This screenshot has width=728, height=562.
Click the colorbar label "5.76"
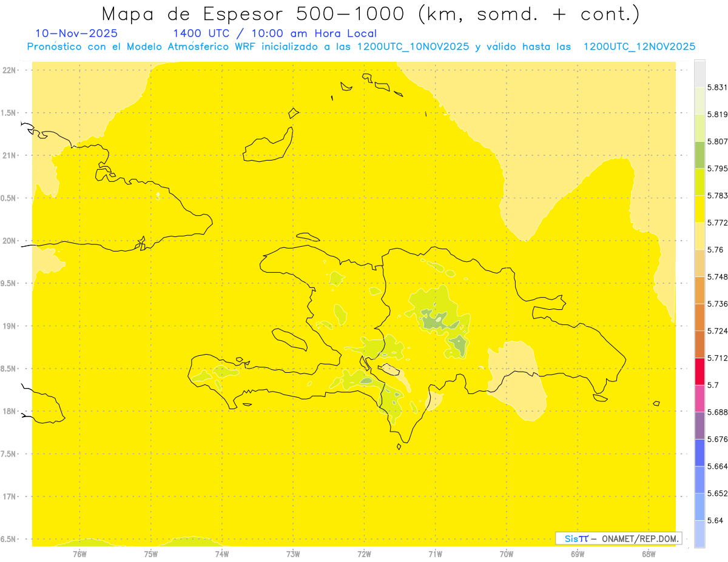(715, 250)
